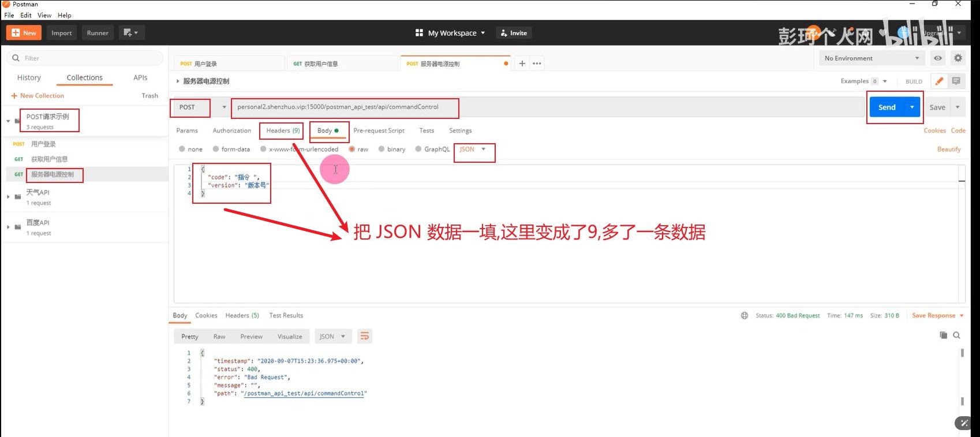The image size is (980, 437).
Task: Click the Beautify link
Action: point(948,150)
